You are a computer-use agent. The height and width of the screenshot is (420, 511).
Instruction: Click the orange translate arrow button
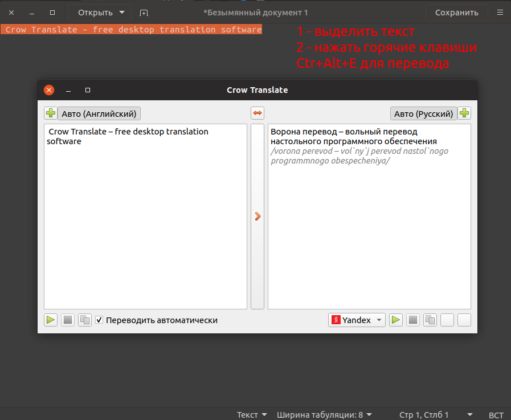[257, 216]
